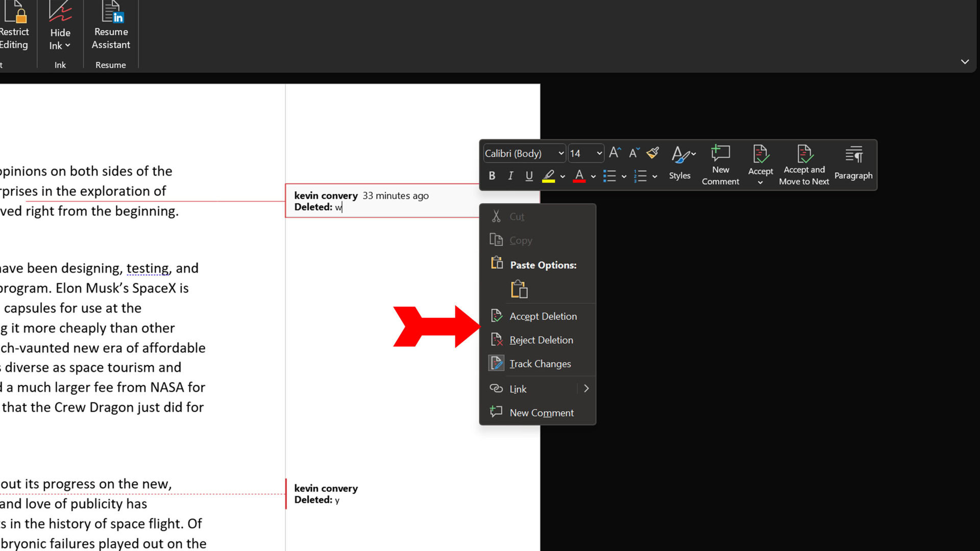980x551 pixels.
Task: Decrease font size with shrink icon
Action: tap(633, 153)
